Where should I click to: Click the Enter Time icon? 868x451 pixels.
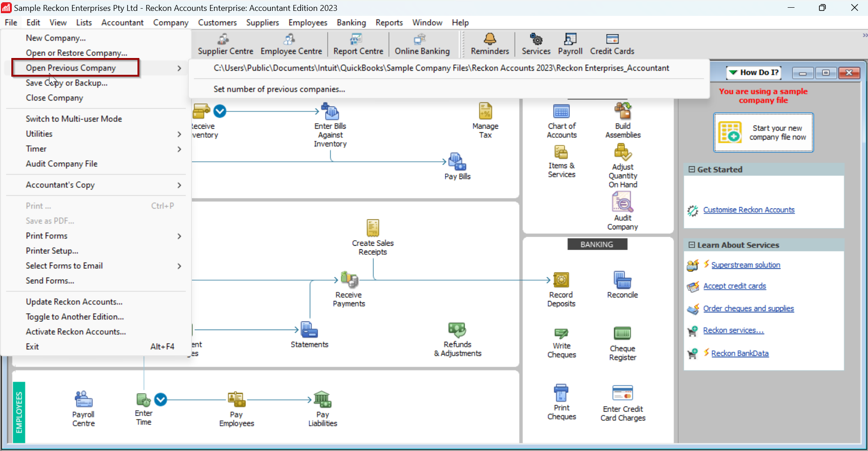(143, 399)
